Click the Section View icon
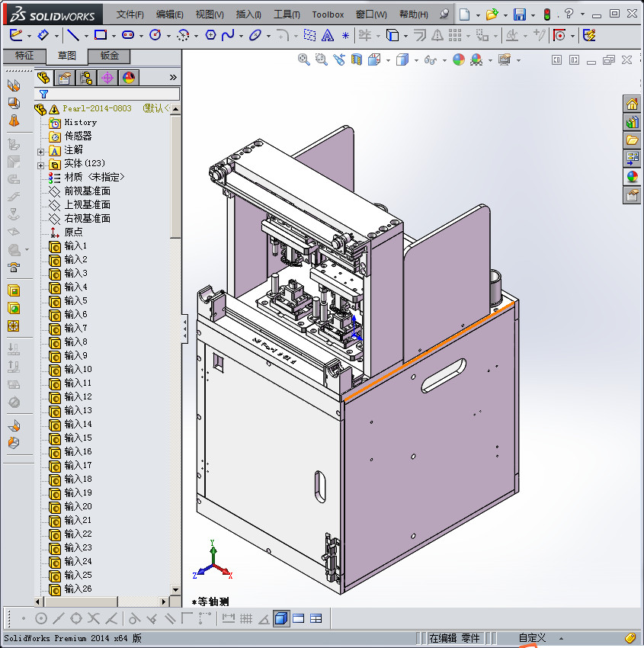The height and width of the screenshot is (648, 644). (x=356, y=59)
